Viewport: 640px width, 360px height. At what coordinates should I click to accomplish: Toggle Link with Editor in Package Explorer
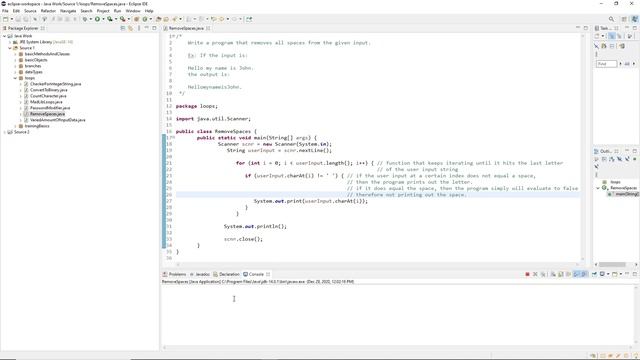pos(131,28)
